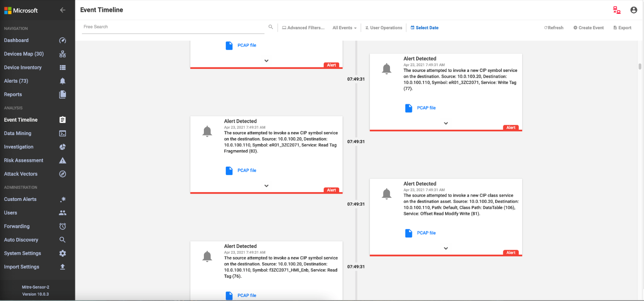Click the Reports document icon
This screenshot has height=301, width=644.
pyautogui.click(x=62, y=94)
